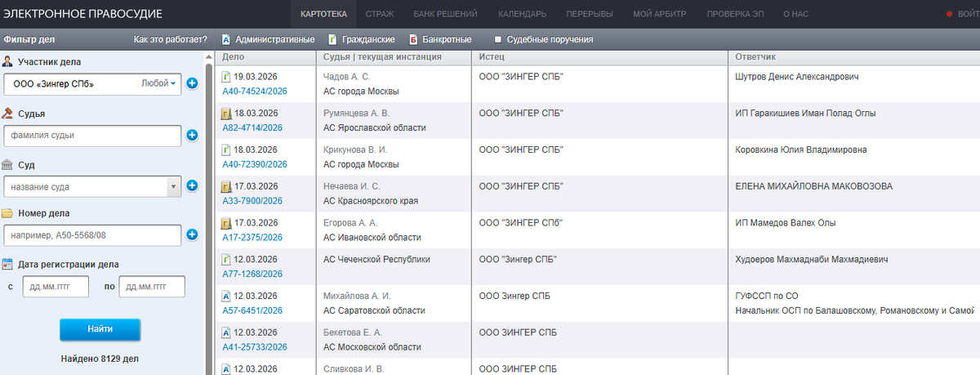Screen dimensions: 980x375
Task: Open case А41-25733/2026
Action: pyautogui.click(x=255, y=346)
